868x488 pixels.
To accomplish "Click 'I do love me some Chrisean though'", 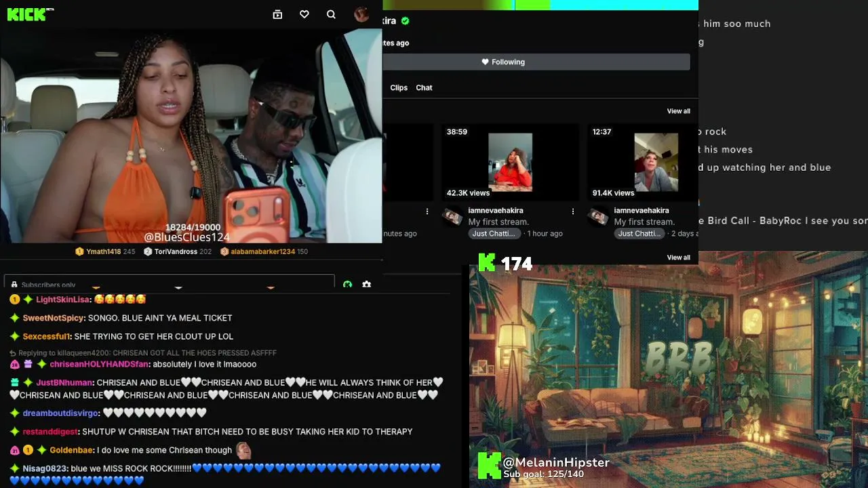I will [164, 450].
